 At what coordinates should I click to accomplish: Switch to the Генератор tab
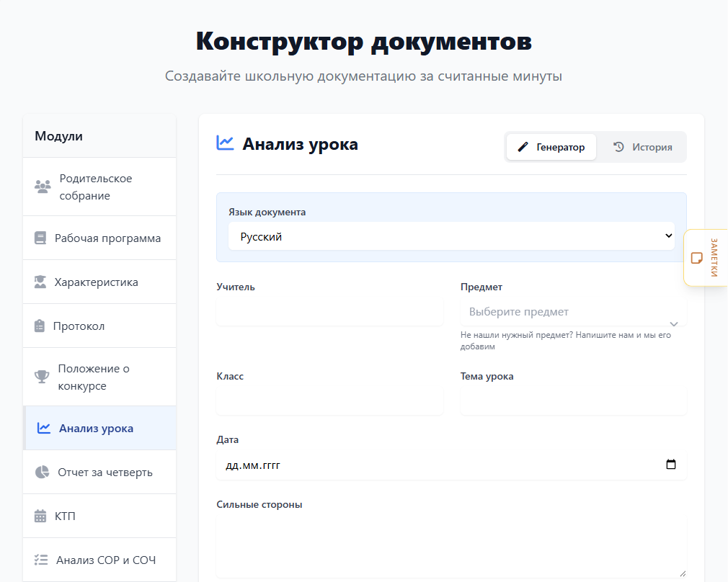[x=551, y=147]
